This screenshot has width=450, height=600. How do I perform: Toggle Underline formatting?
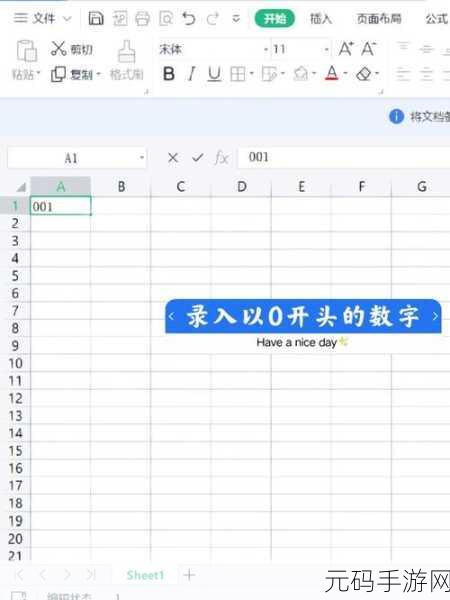(x=214, y=73)
